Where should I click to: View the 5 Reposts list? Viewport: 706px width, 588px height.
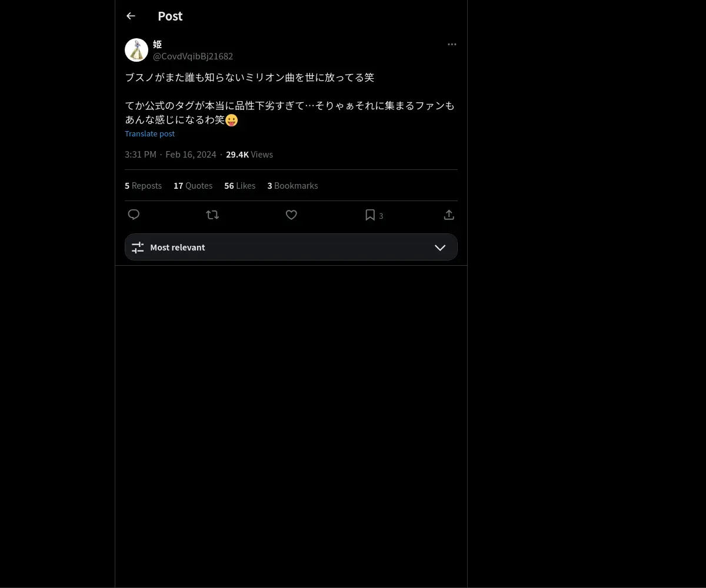(x=143, y=185)
